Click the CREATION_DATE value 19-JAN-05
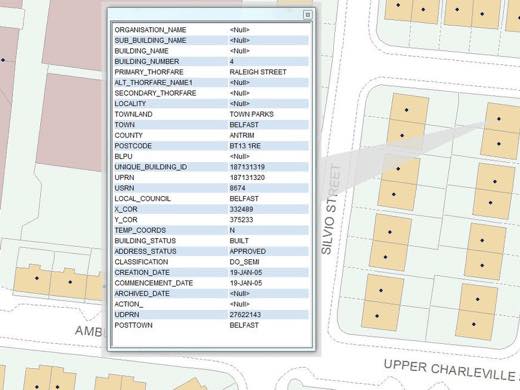520x390 pixels. [x=246, y=273]
